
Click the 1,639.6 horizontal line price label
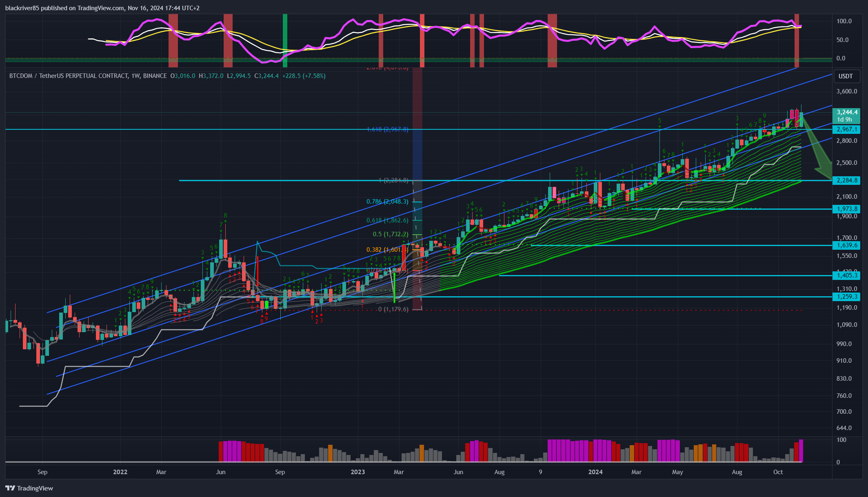(847, 245)
